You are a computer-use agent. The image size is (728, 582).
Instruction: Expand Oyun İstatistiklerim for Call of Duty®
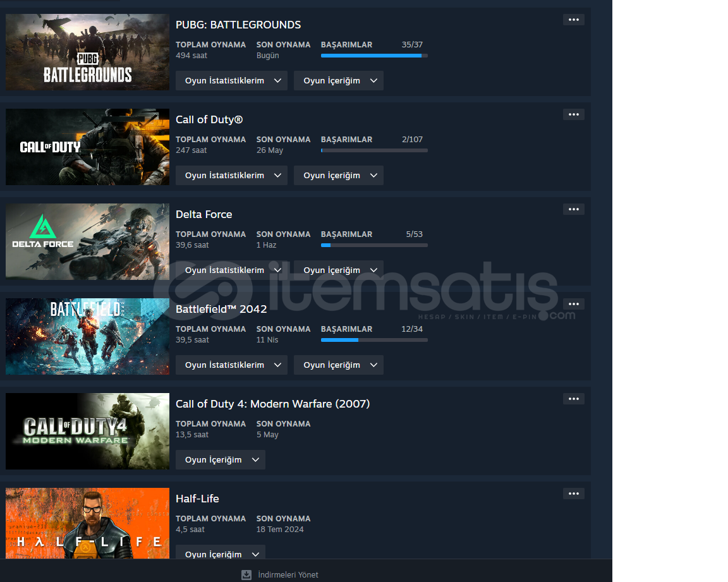(231, 176)
